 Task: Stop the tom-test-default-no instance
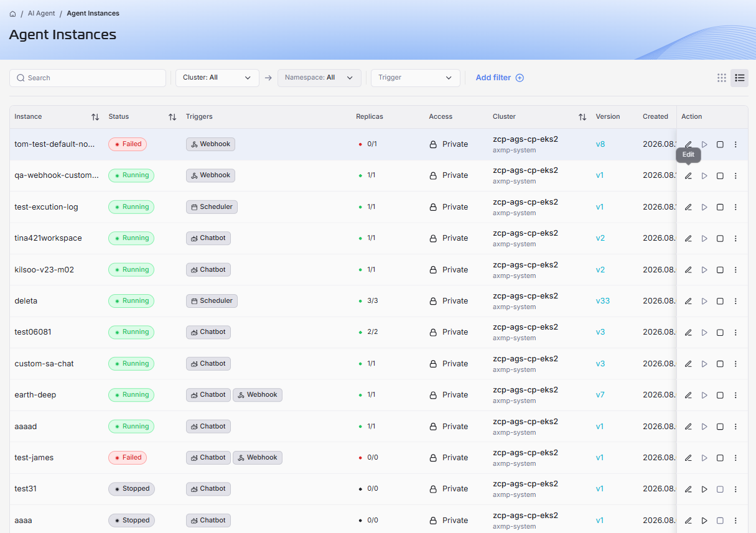pos(720,144)
